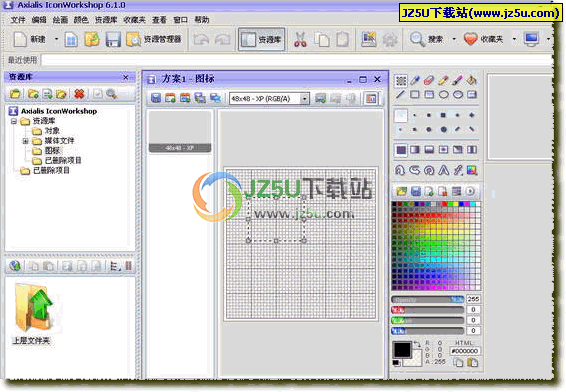The width and height of the screenshot is (566, 392).
Task: Open the 文件 menu
Action: [18, 20]
